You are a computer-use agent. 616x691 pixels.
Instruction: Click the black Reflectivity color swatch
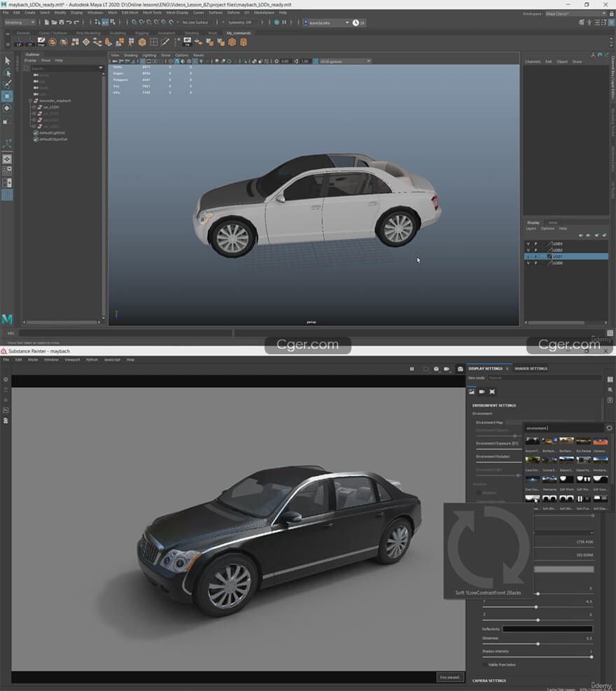(547, 629)
